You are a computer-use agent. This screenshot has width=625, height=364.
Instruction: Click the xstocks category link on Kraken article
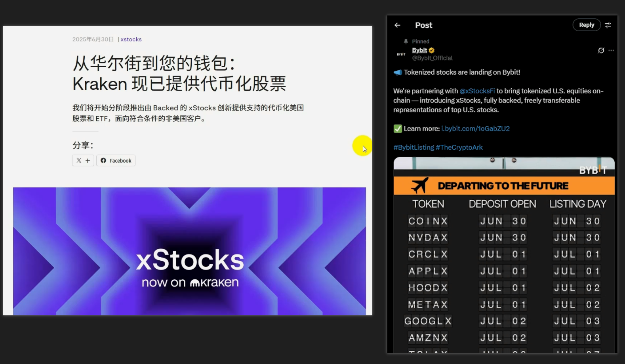pos(131,40)
